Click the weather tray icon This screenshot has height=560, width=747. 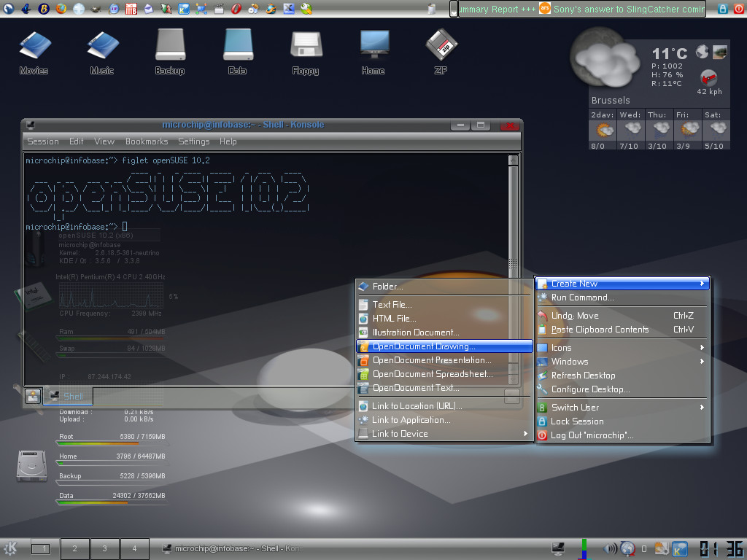[x=661, y=549]
